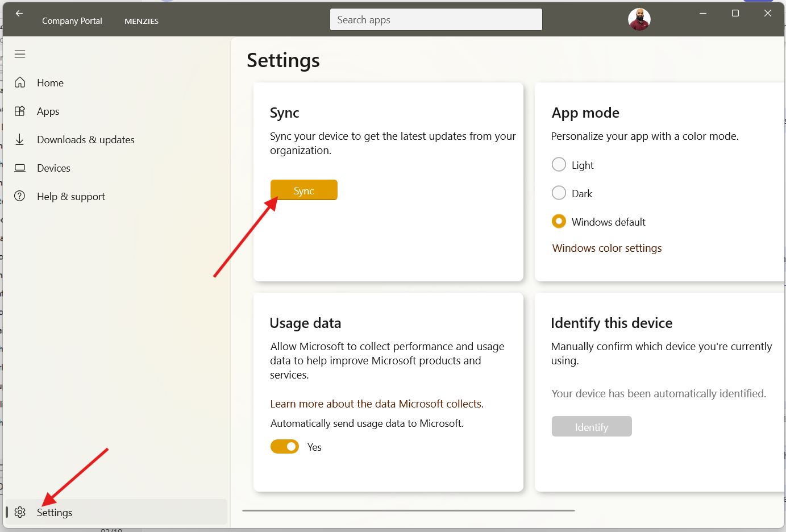Go to Downloads & updates page
Image resolution: width=786 pixels, height=532 pixels.
[x=85, y=140]
